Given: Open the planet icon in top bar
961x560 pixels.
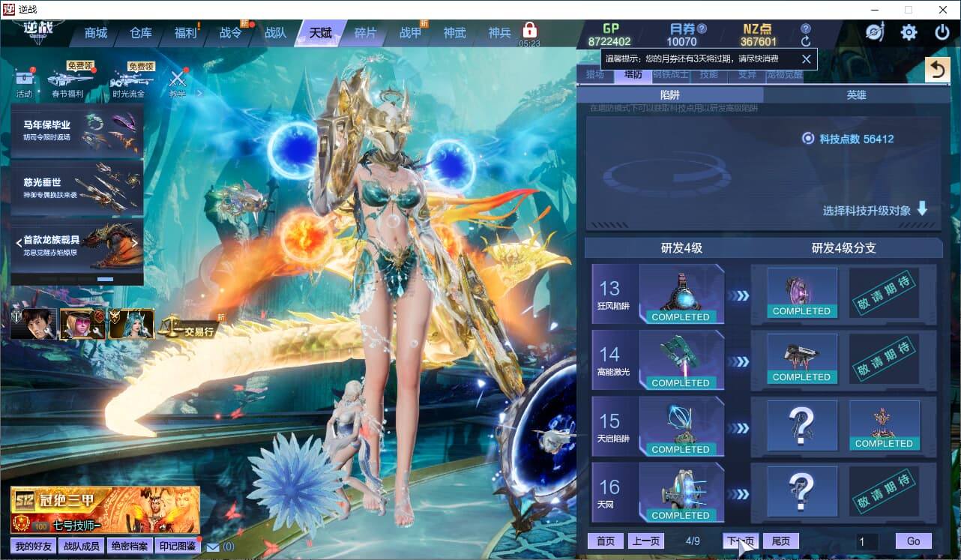Looking at the screenshot, I should (x=875, y=31).
